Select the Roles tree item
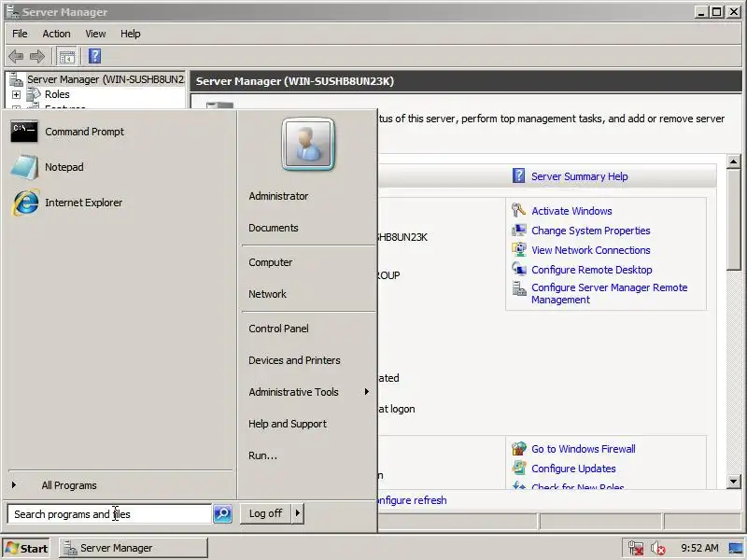 57,94
